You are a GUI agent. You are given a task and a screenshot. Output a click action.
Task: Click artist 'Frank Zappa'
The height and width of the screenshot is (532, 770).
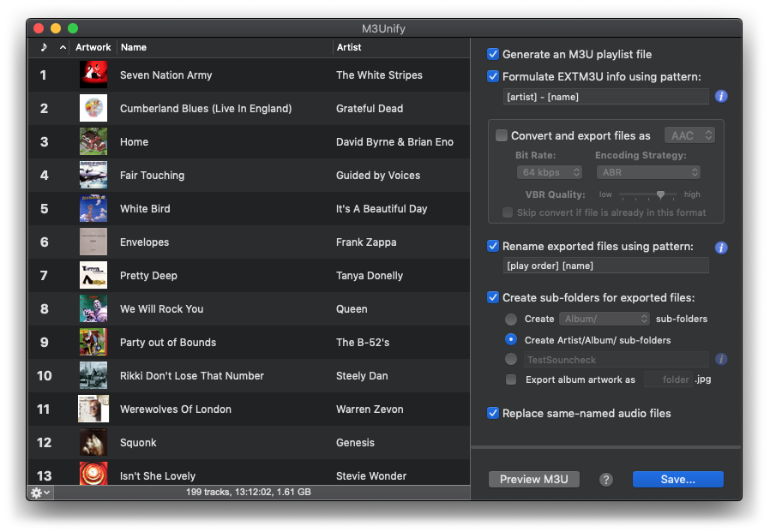coord(366,242)
